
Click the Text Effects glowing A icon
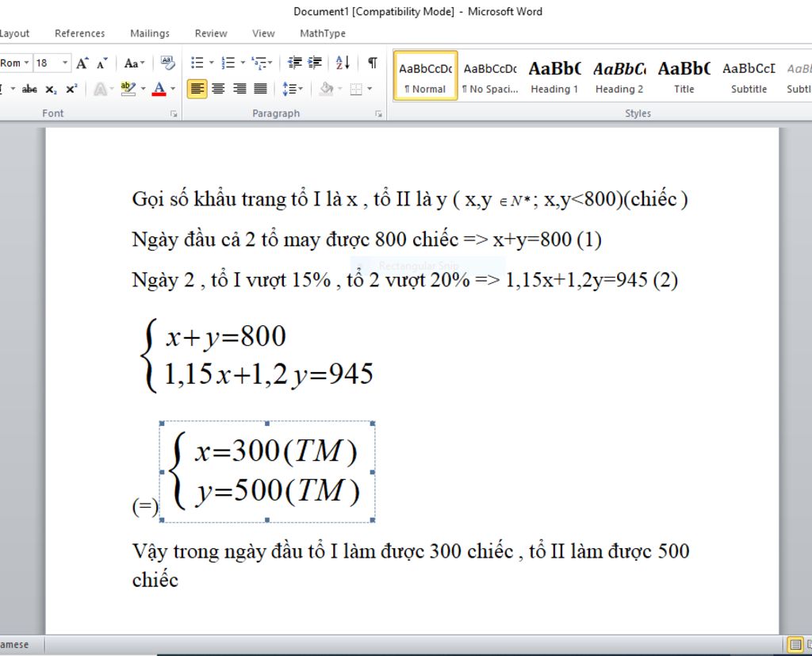[100, 89]
